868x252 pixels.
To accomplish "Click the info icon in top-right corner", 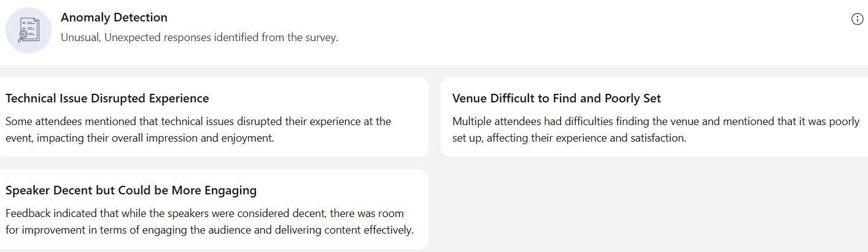I will (858, 19).
